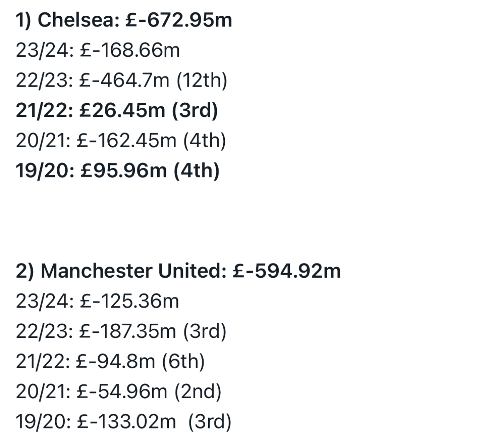Click the word United in second heading
This screenshot has width=489, height=448.
[x=192, y=271]
